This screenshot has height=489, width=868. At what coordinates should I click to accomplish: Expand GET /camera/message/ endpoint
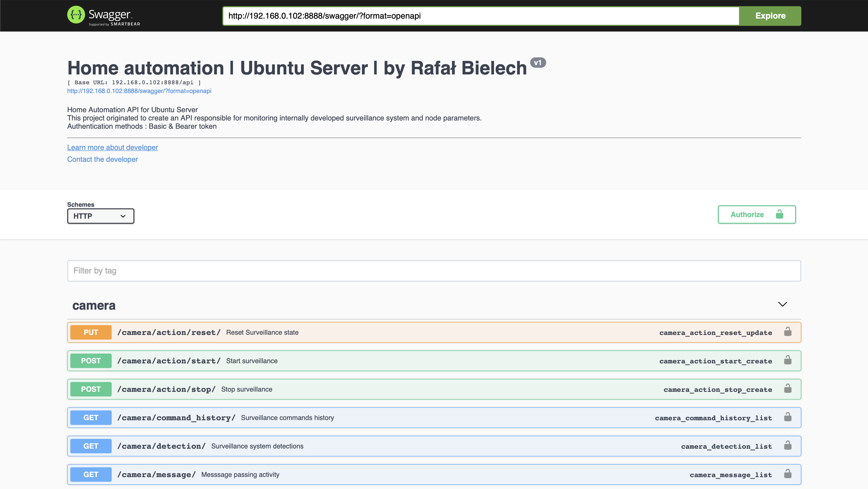434,475
